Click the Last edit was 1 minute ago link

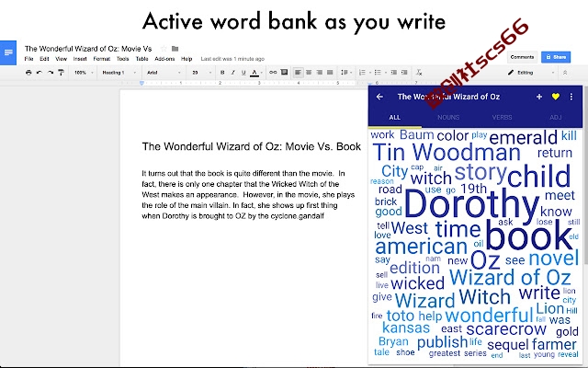point(232,59)
